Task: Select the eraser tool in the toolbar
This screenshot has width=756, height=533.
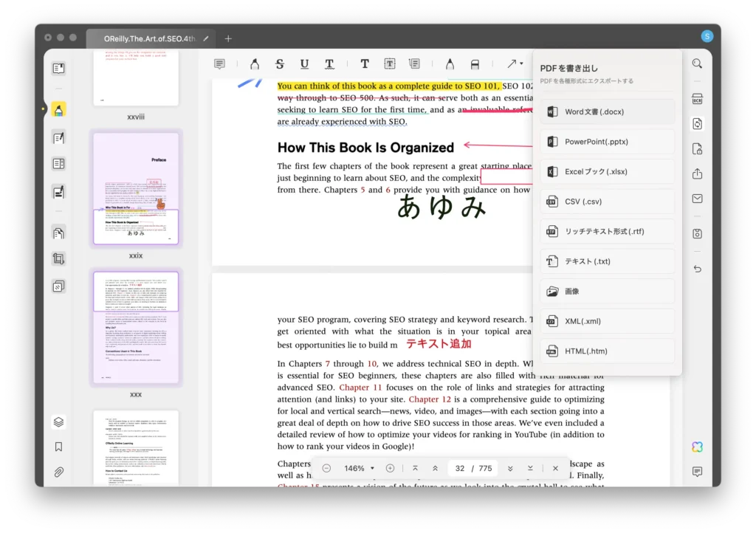Action: [x=475, y=64]
